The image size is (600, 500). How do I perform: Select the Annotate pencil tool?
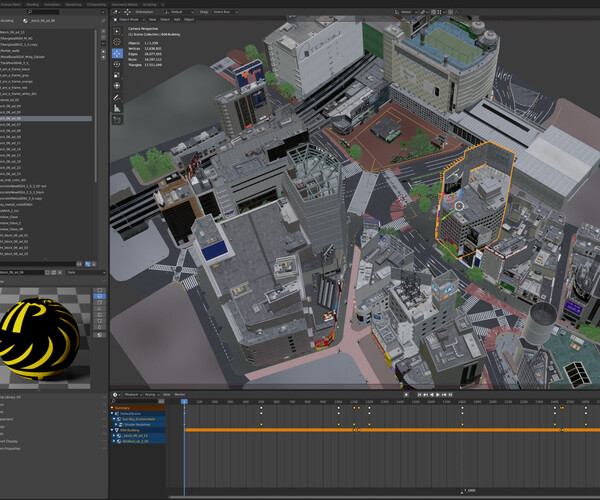(x=117, y=98)
